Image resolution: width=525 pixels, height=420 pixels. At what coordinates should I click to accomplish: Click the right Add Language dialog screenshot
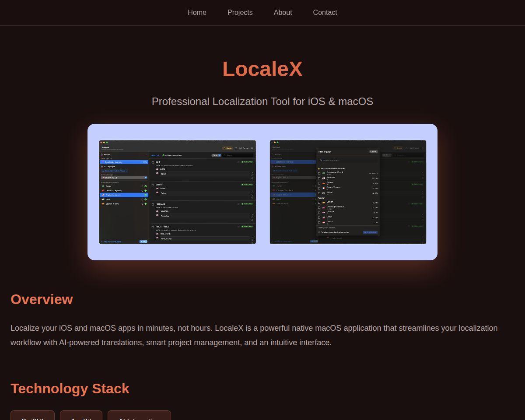coord(348,192)
